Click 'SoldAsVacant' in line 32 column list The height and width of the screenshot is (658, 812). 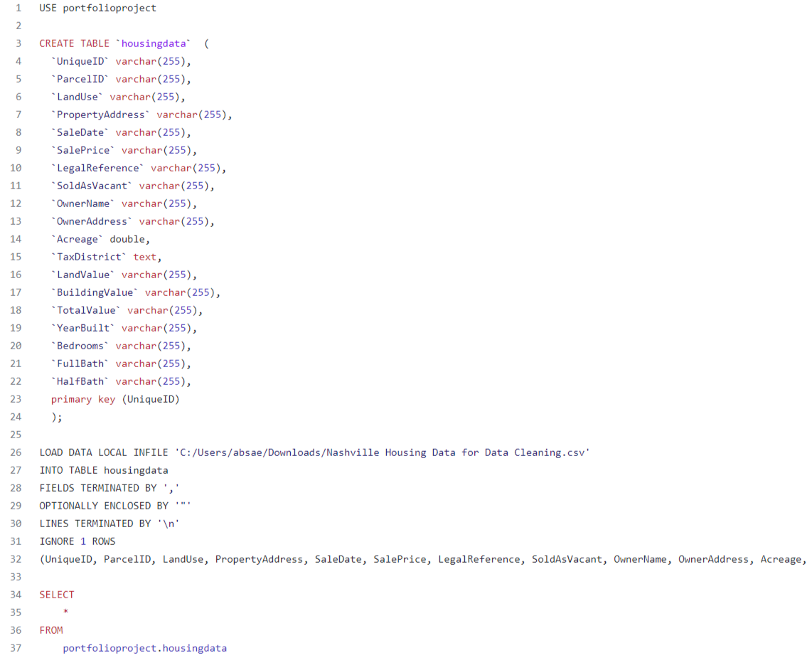click(567, 560)
